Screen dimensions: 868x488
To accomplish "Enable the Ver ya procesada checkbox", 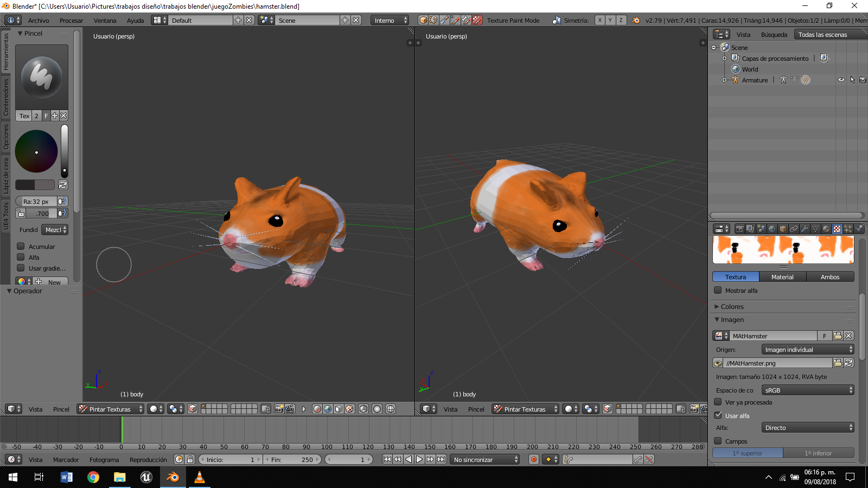I will click(x=718, y=402).
